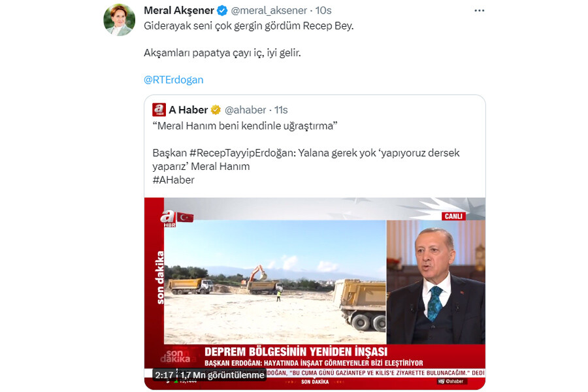Click the @ahaber handle in the quoted tweet
Viewport: 588px width, 392px height.
point(245,110)
